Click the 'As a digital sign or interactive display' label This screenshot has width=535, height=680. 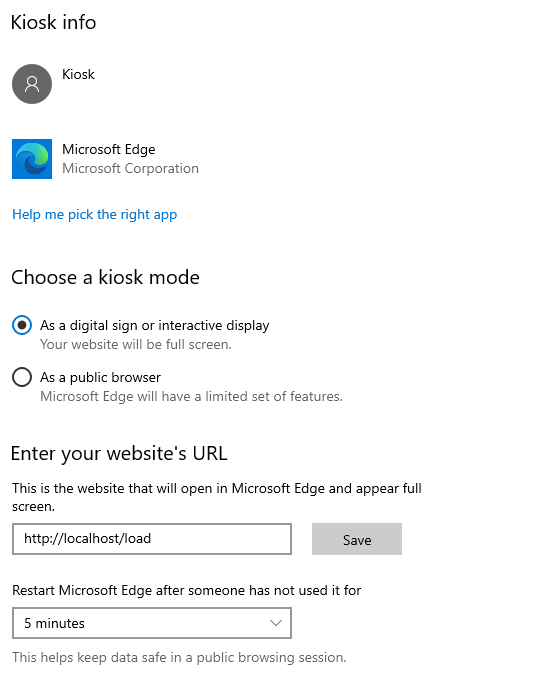click(x=155, y=325)
